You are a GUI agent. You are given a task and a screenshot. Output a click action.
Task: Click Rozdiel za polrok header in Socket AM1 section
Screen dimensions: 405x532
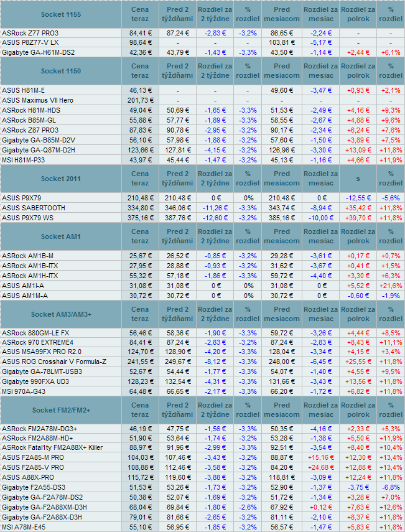click(x=358, y=236)
